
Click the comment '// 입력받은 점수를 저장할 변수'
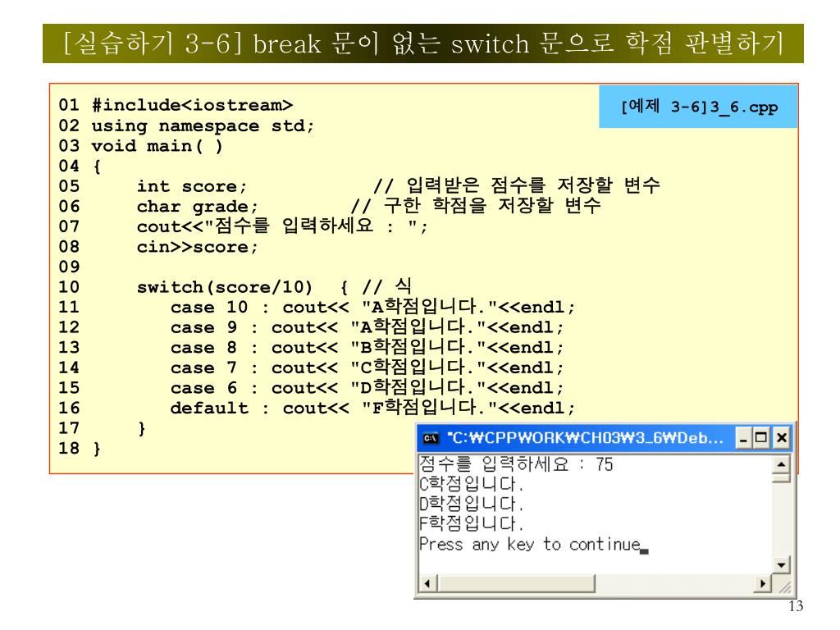(517, 185)
